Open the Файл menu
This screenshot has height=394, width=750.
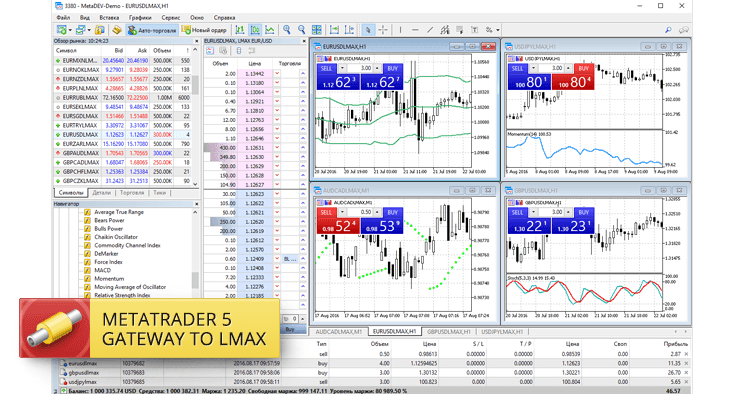coord(63,18)
